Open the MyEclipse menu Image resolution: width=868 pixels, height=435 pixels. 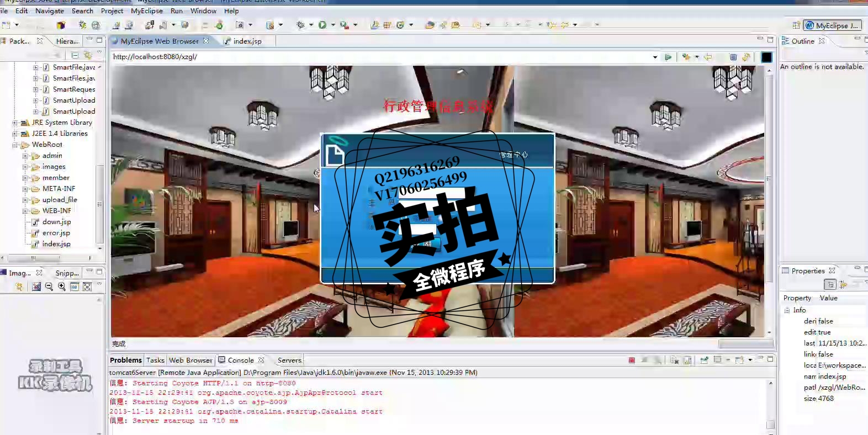coord(147,10)
